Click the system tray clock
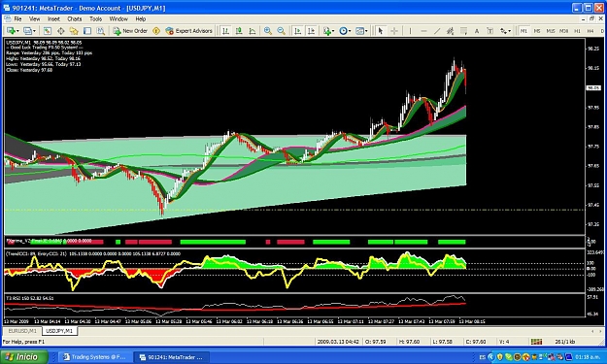Screen dimensions: 607x364 (589, 357)
